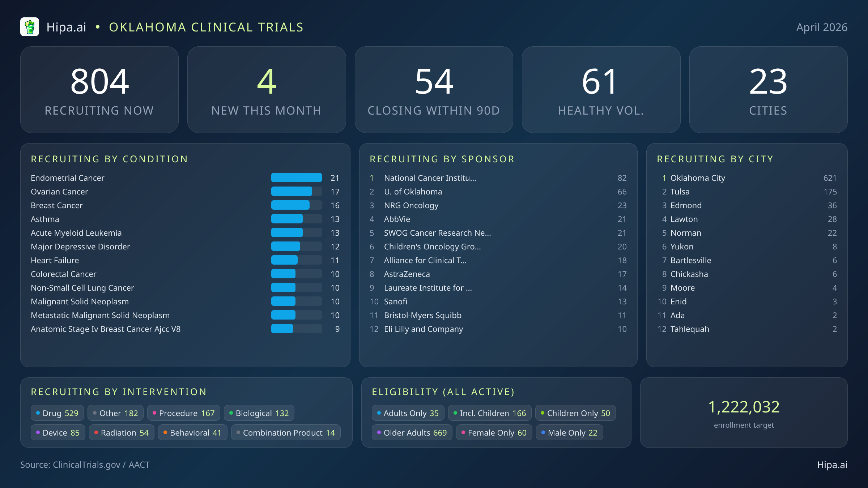
Task: Select the 804 Recruiting Now card
Action: click(99, 90)
